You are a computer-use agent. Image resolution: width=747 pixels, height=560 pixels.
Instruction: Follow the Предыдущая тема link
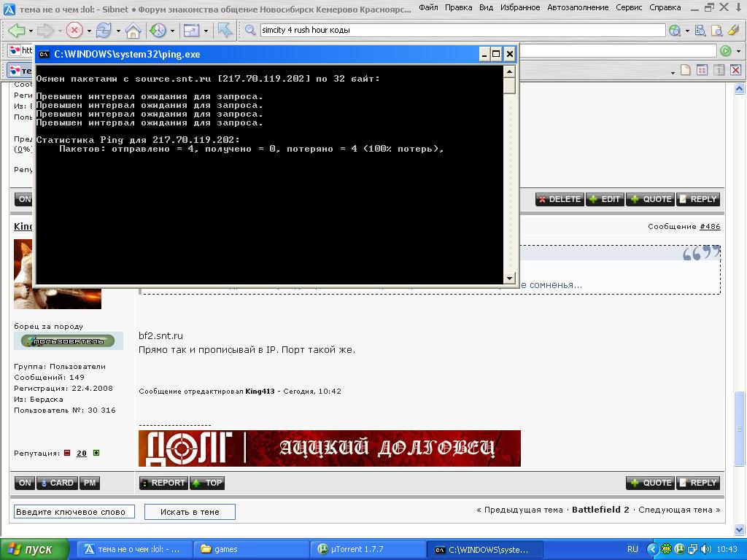click(523, 510)
